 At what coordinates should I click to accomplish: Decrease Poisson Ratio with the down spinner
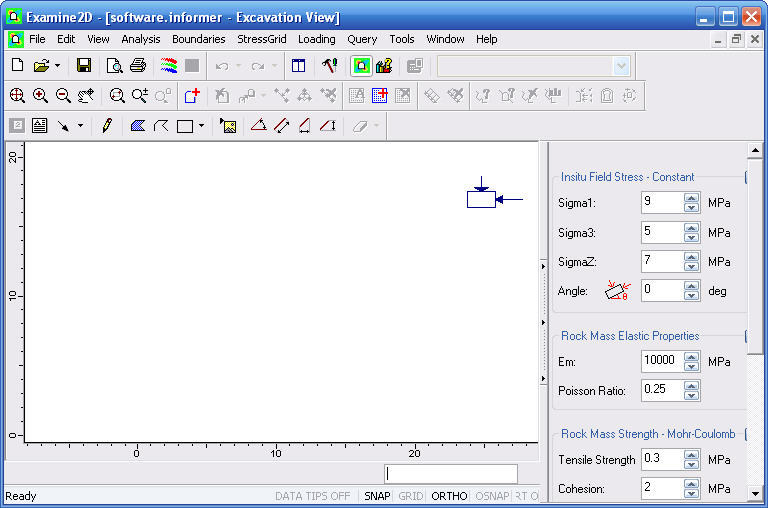tap(692, 396)
